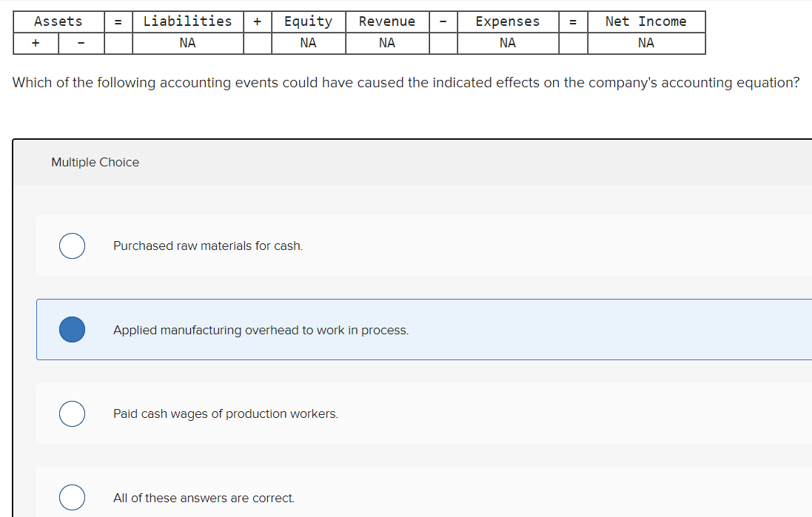Image resolution: width=812 pixels, height=517 pixels.
Task: Click the 'Expenses' column header
Action: (508, 21)
